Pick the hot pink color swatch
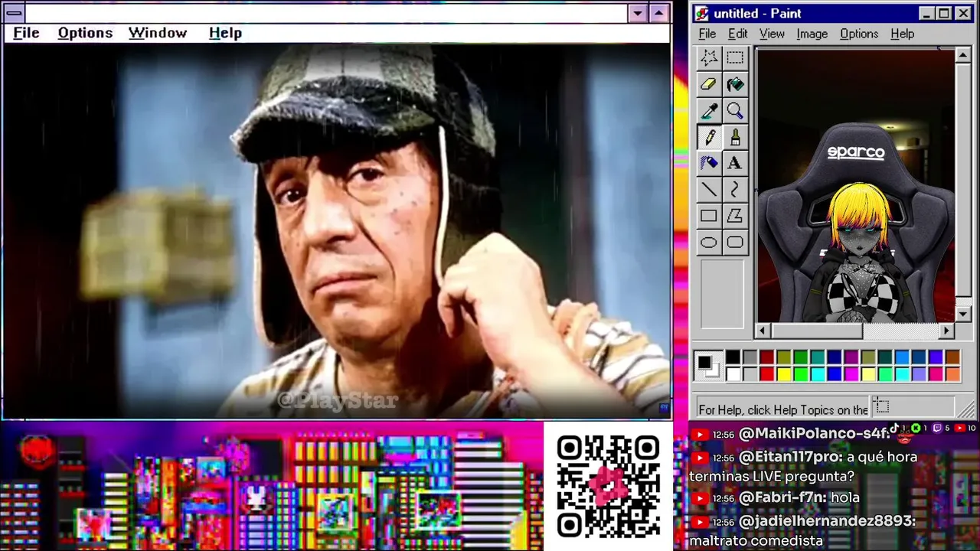This screenshot has height=551, width=980. tap(936, 373)
